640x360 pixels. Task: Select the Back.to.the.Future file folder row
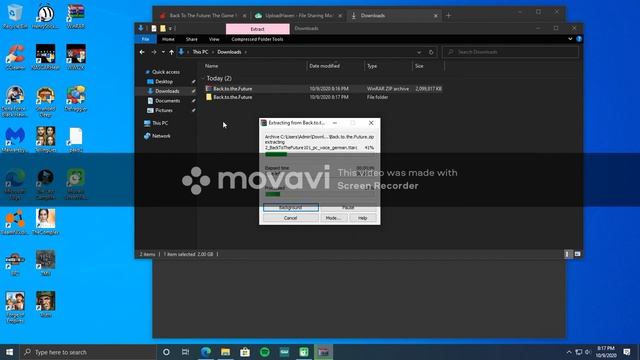click(323, 97)
